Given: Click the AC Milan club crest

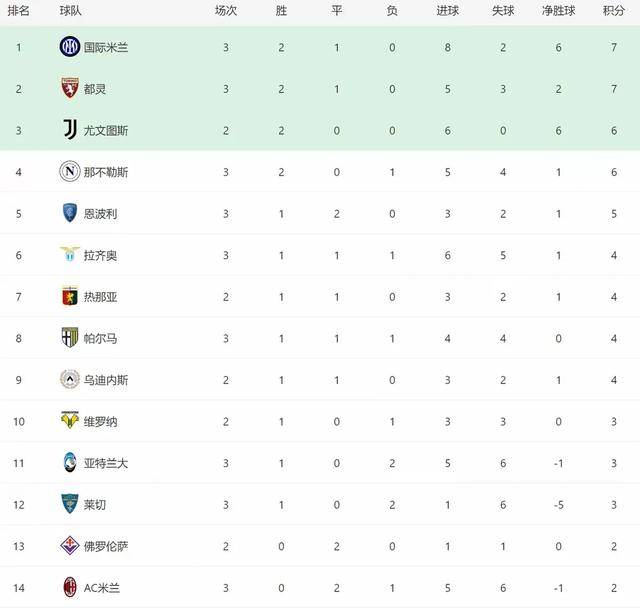Looking at the screenshot, I should click(69, 587).
